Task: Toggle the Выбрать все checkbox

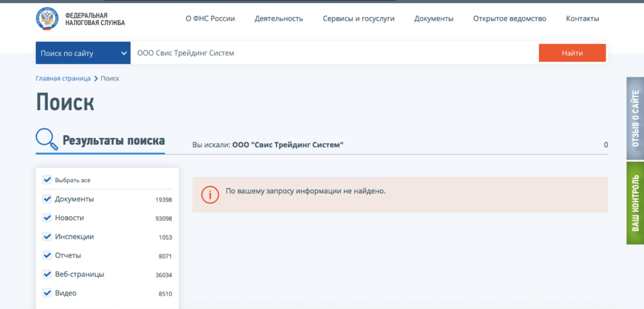Action: coord(47,180)
